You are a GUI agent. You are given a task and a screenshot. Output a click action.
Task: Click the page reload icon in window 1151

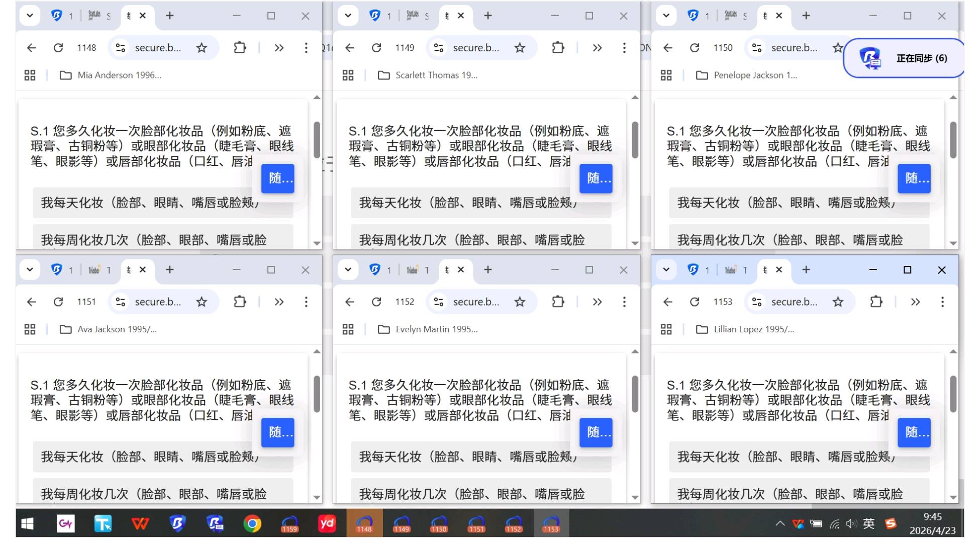[x=58, y=302]
